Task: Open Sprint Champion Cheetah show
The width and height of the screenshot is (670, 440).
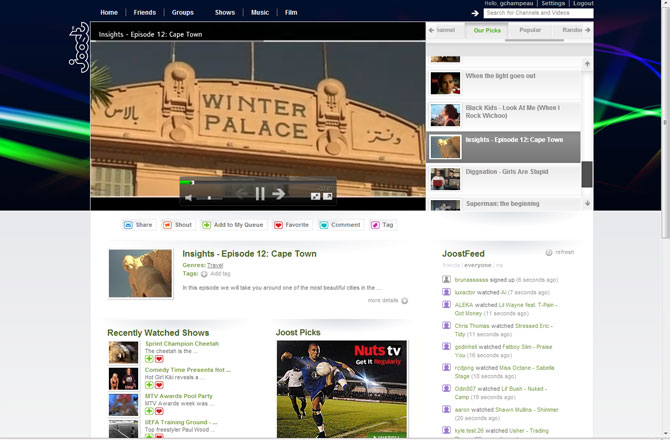Action: (x=182, y=343)
